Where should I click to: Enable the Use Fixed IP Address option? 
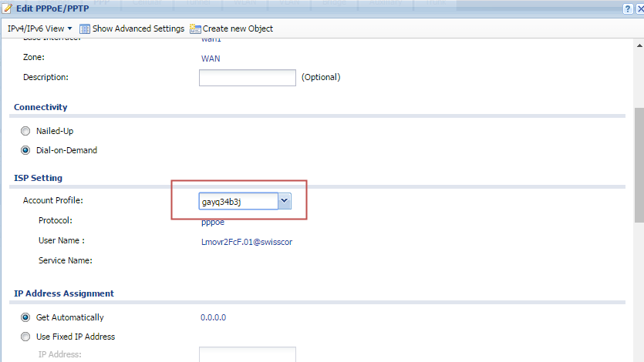coord(25,337)
